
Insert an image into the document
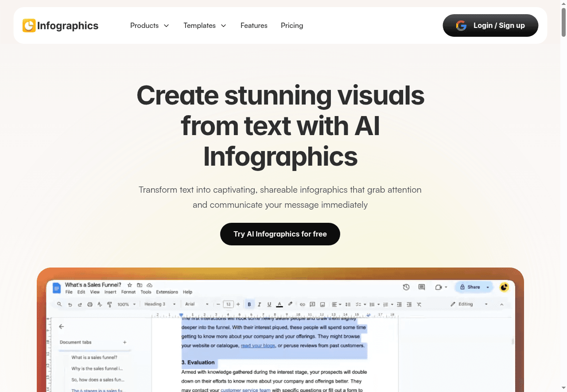coord(322,304)
